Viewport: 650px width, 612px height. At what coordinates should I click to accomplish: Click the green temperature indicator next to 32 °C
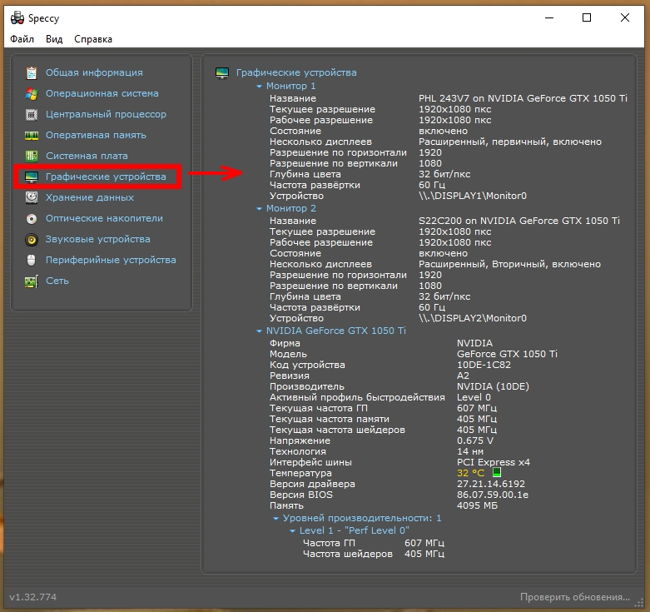pyautogui.click(x=496, y=472)
